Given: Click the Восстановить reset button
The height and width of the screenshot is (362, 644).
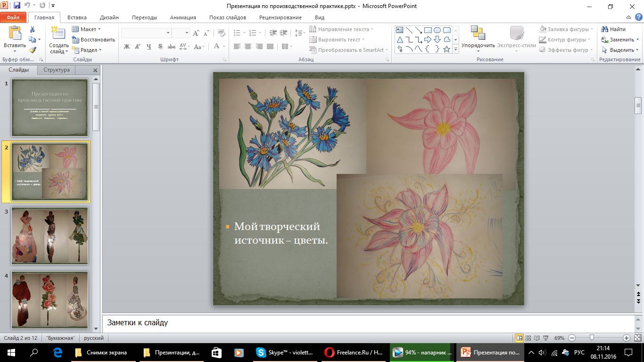Looking at the screenshot, I should (94, 40).
